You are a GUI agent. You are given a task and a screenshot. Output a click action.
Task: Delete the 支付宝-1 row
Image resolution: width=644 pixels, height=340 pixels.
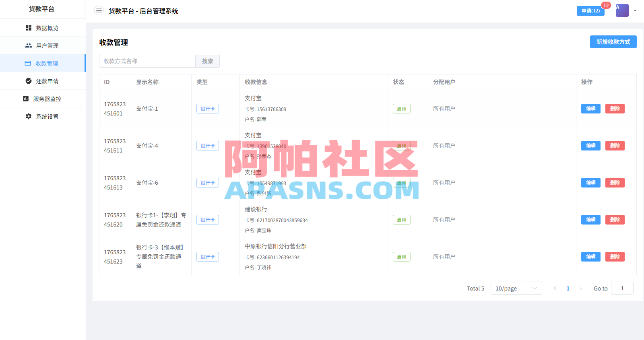click(615, 109)
